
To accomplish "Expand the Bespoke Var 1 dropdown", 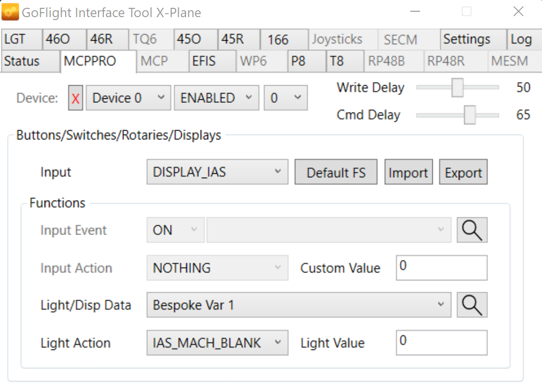I will tap(299, 305).
